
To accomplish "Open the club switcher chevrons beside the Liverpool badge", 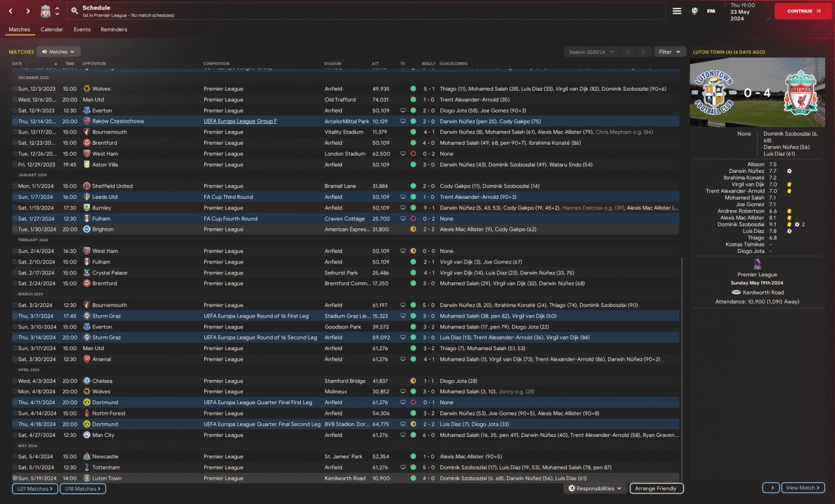I will click(57, 11).
